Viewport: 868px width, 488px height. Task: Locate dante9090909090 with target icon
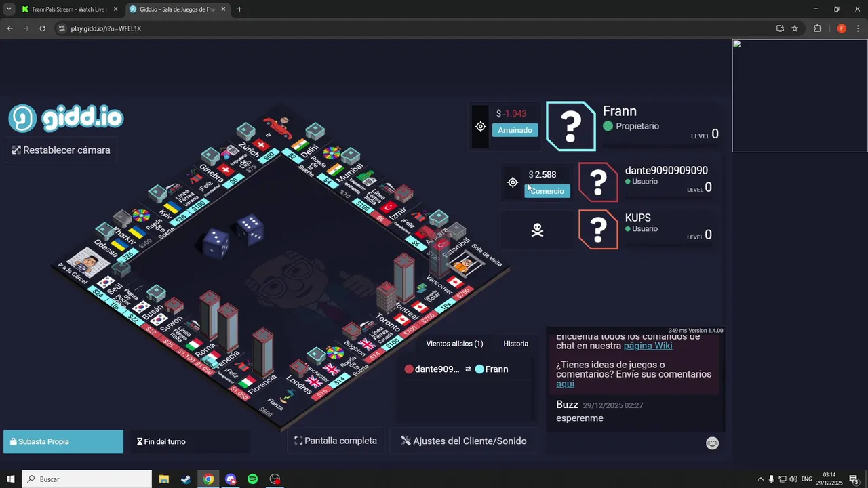(x=513, y=182)
